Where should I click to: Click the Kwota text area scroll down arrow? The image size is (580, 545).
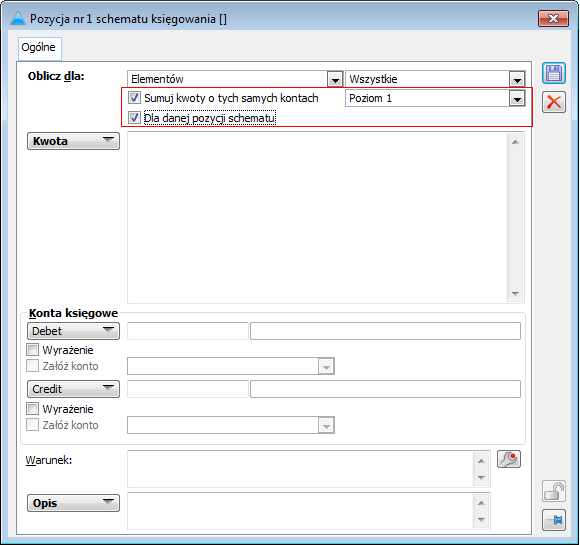(x=515, y=294)
